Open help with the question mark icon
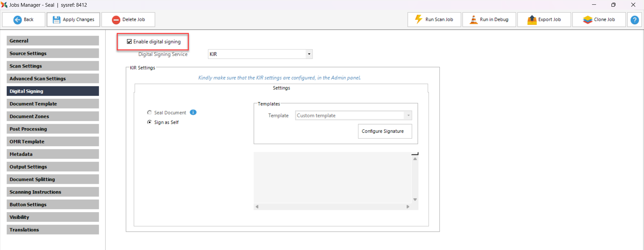The image size is (644, 250). 634,20
